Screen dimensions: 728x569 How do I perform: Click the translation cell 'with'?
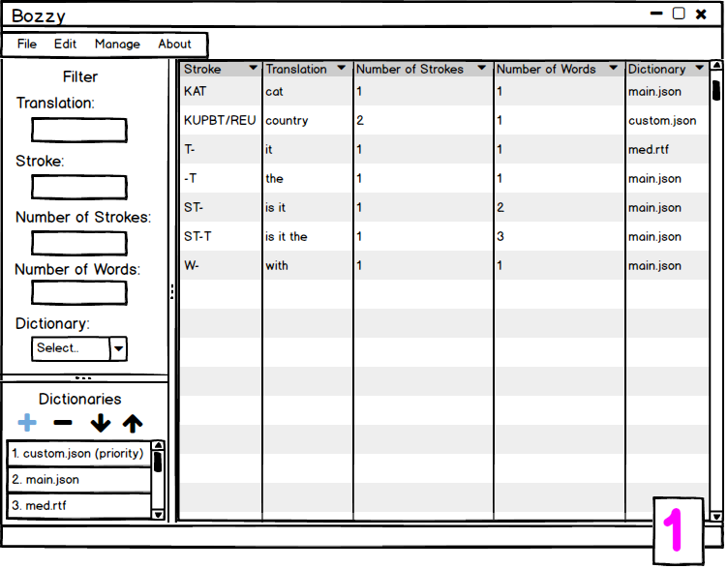click(x=307, y=265)
